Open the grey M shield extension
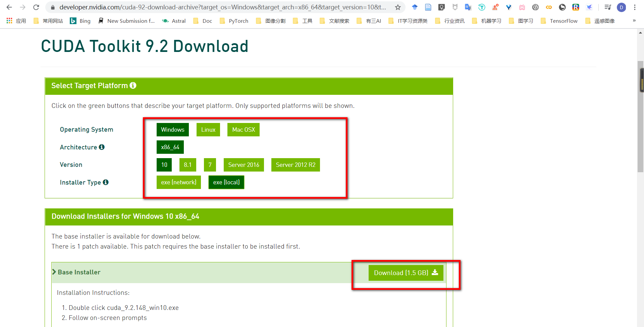 [x=455, y=7]
